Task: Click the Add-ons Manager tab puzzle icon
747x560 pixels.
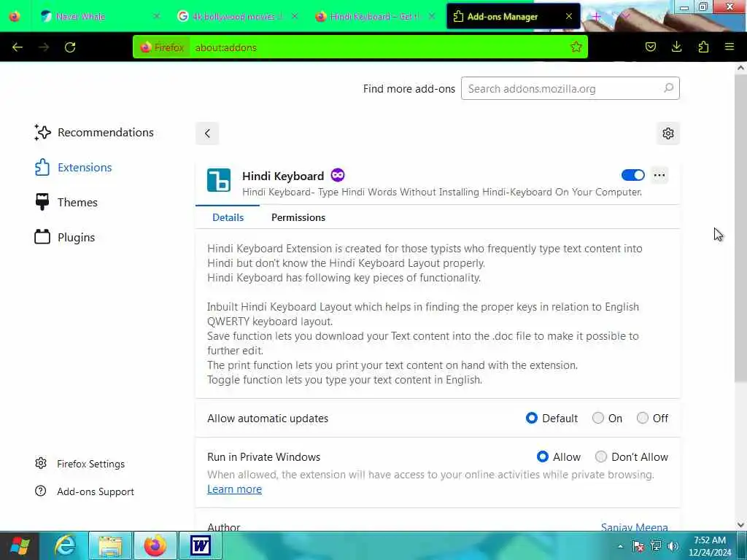Action: [458, 16]
